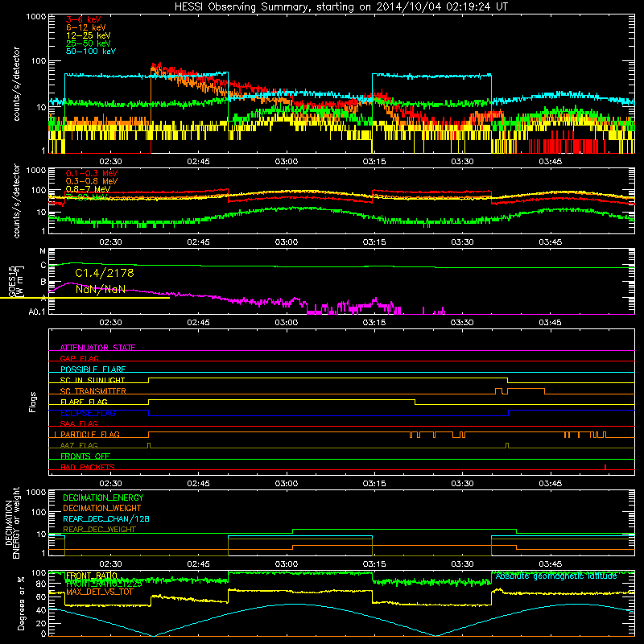Click the AAZ_FLAG label

pos(79,446)
